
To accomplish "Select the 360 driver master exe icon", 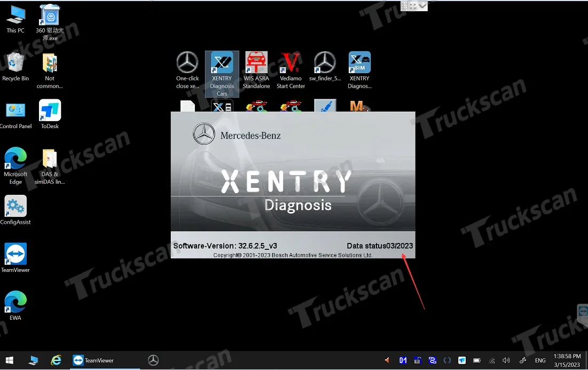I will pos(50,22).
